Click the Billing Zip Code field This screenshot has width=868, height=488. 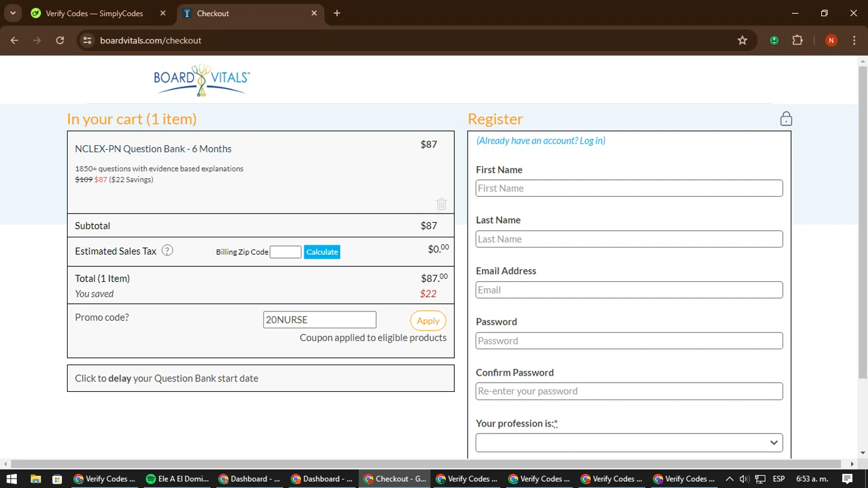coord(285,252)
